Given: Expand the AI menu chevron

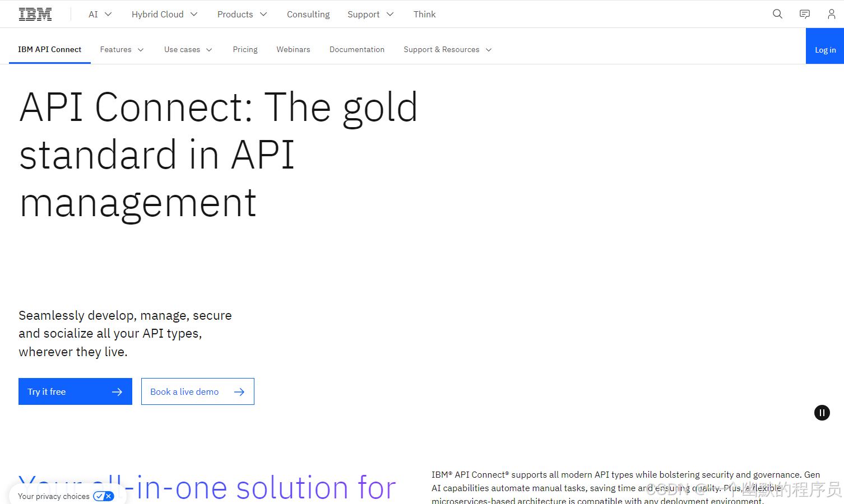Looking at the screenshot, I should [x=108, y=14].
